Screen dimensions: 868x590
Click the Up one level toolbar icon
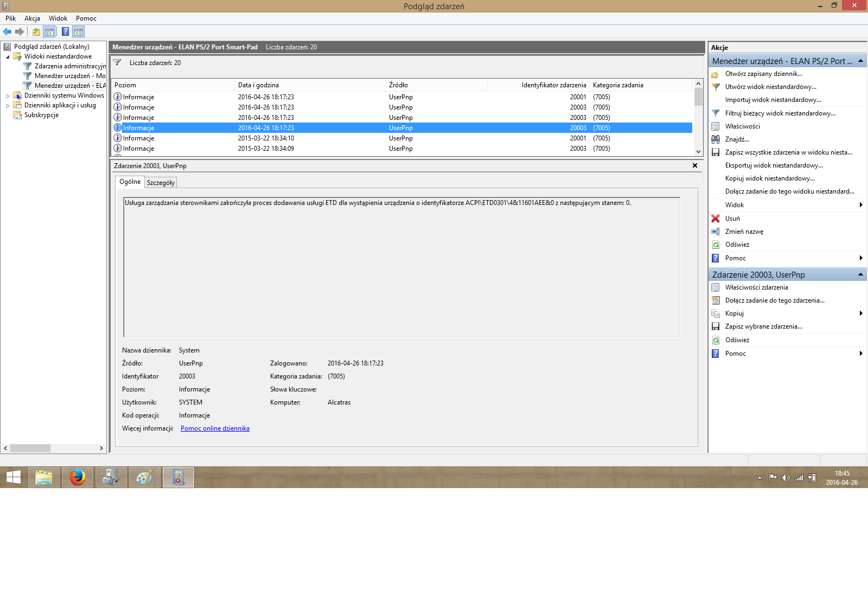[x=36, y=31]
